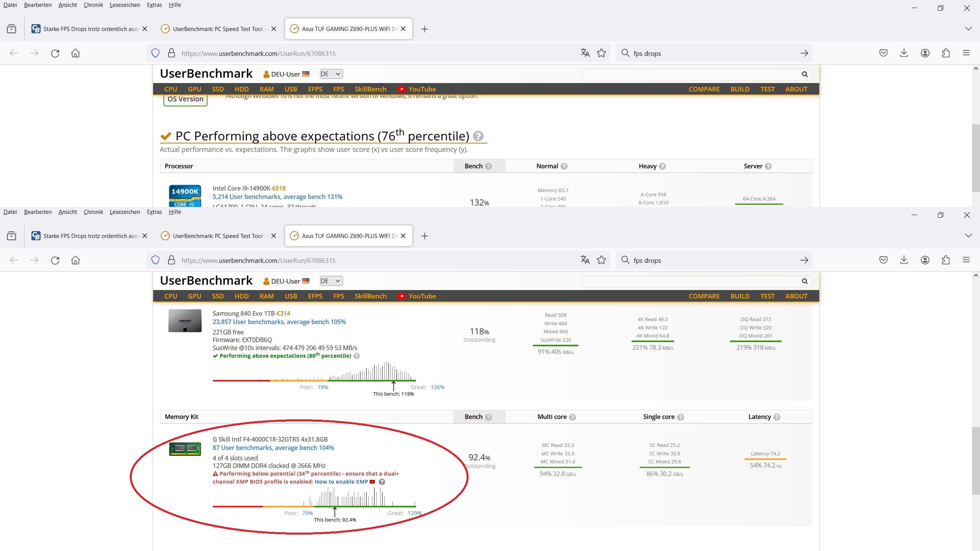Translate this page in lower window
Image resolution: width=980 pixels, height=551 pixels.
pyautogui.click(x=585, y=260)
